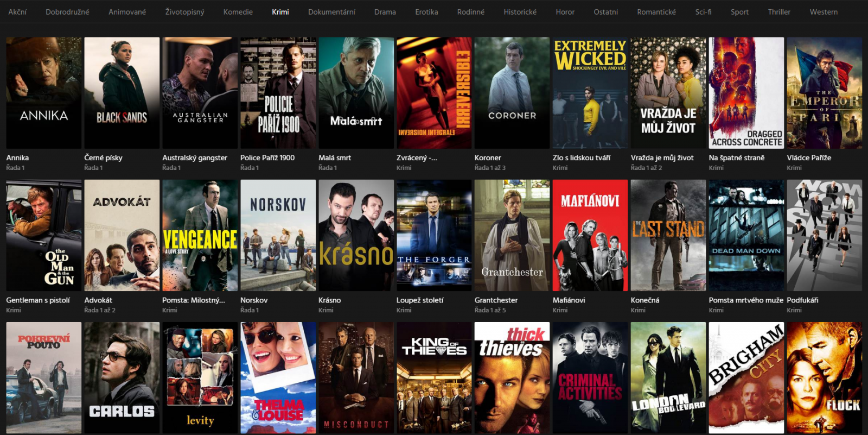Select the Criminal Activities poster
This screenshot has height=435, width=868.
tap(590, 378)
